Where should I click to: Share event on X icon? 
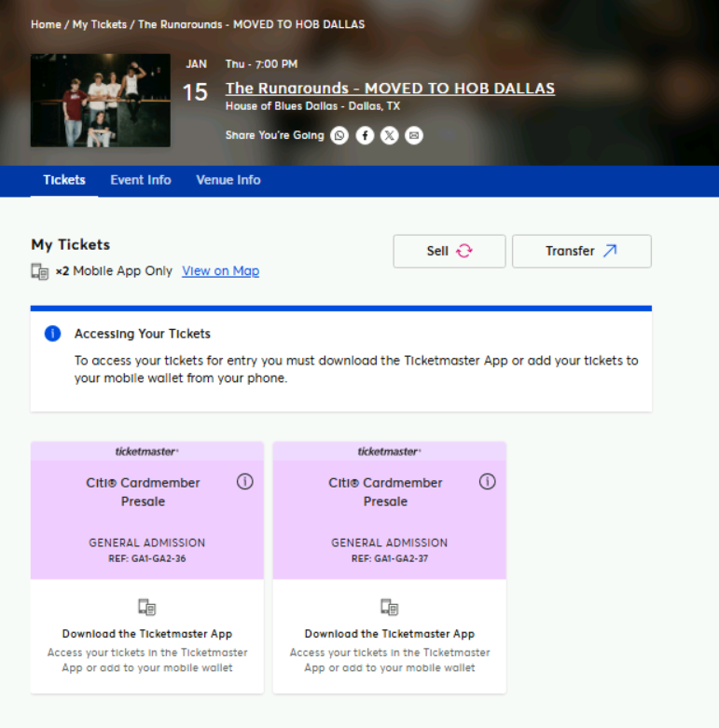click(x=389, y=135)
